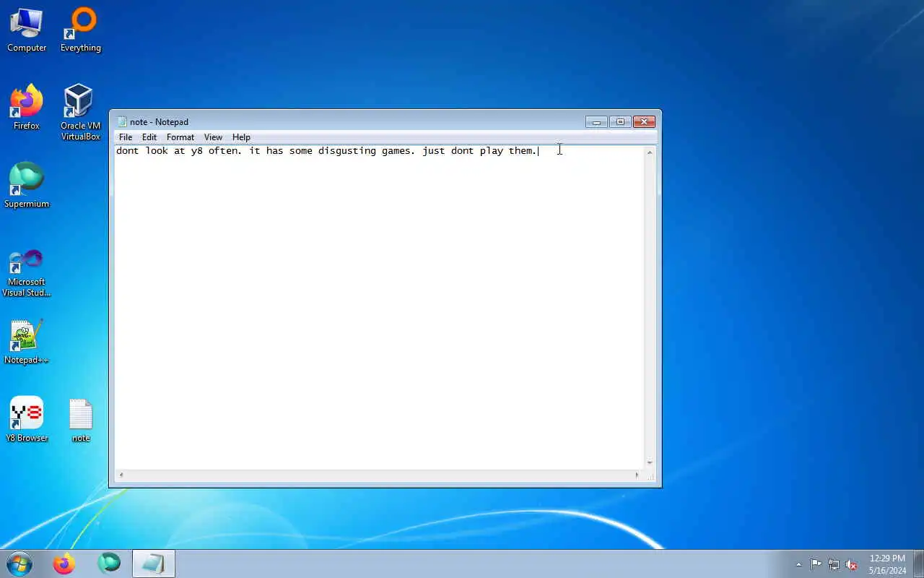
Task: Switch to Notepad via its taskbar button
Action: point(153,564)
